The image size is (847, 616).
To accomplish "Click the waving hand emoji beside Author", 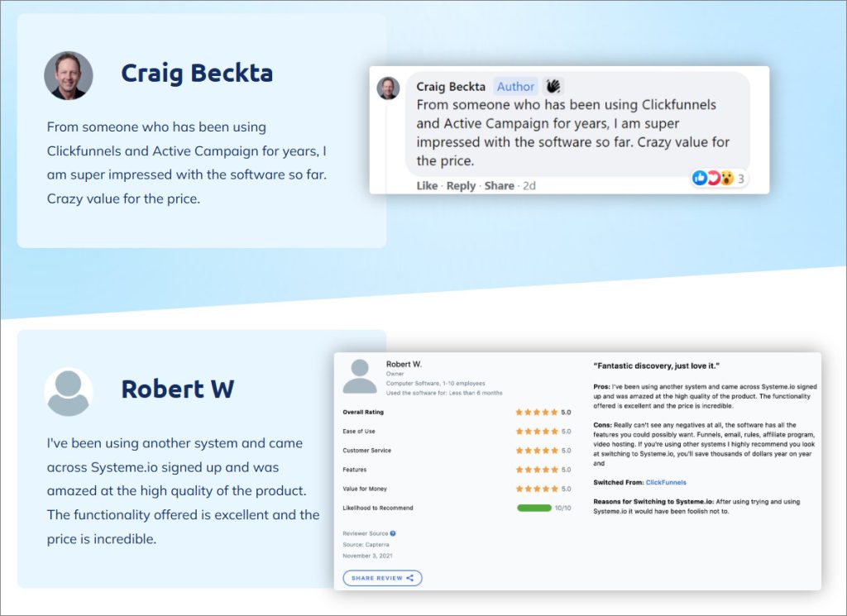I will (x=552, y=86).
